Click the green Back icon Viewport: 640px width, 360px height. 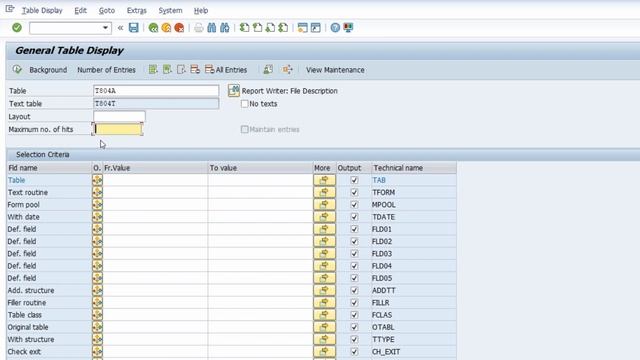click(153, 28)
